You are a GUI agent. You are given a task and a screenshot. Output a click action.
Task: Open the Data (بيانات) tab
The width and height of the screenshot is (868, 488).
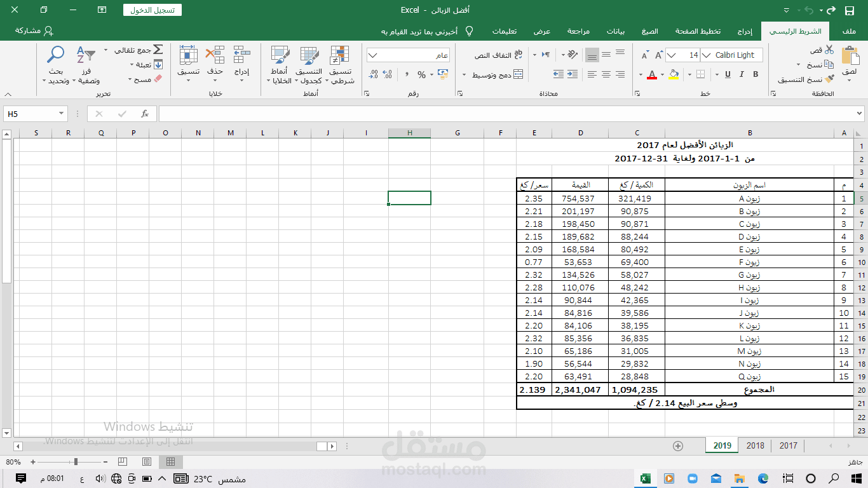[616, 31]
